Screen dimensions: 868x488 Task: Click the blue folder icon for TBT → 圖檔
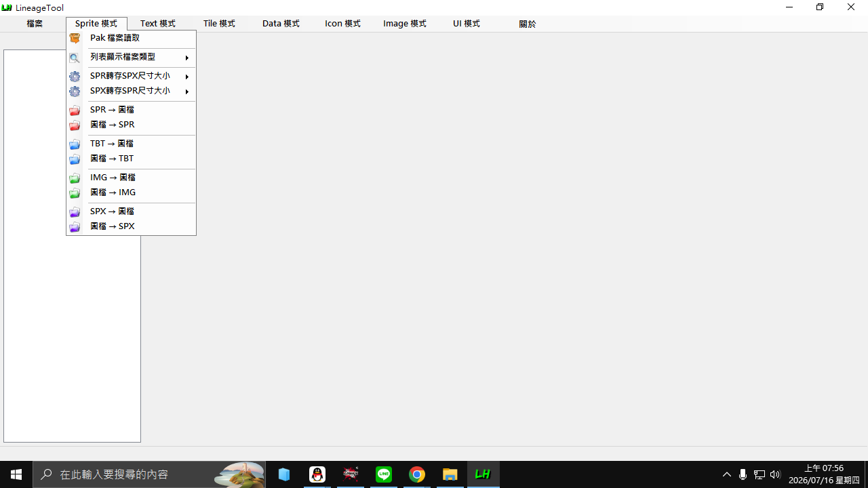click(x=75, y=144)
